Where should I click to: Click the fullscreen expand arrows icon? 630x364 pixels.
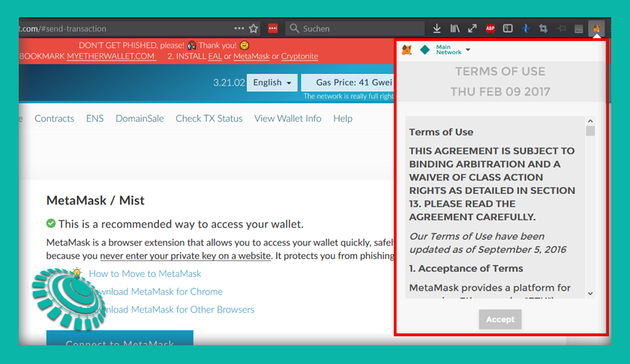[x=472, y=28]
